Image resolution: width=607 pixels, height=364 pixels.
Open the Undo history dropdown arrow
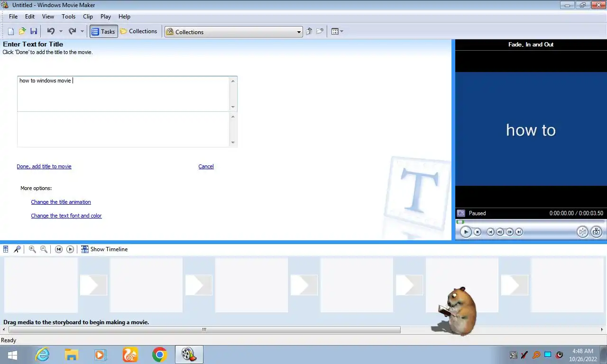(x=61, y=31)
